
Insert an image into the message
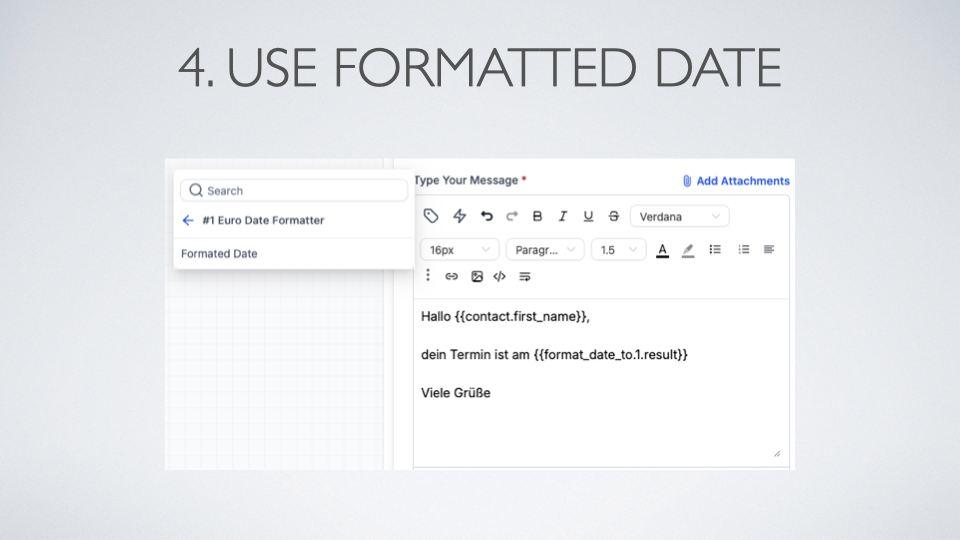click(477, 276)
